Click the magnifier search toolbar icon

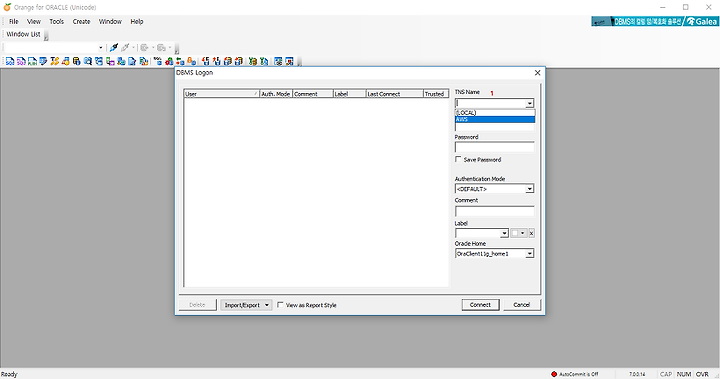88,61
